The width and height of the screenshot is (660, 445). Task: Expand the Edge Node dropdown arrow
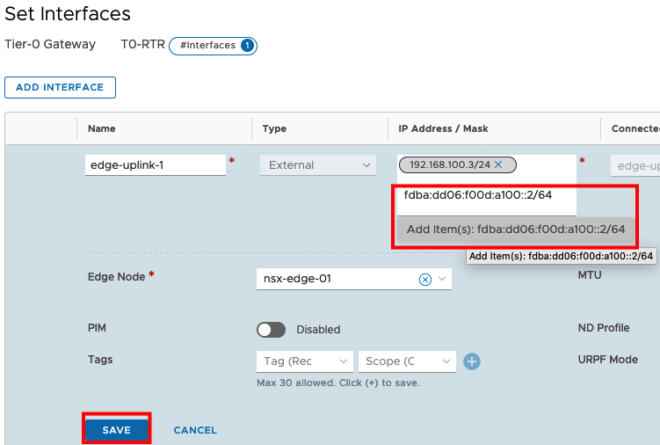click(443, 280)
